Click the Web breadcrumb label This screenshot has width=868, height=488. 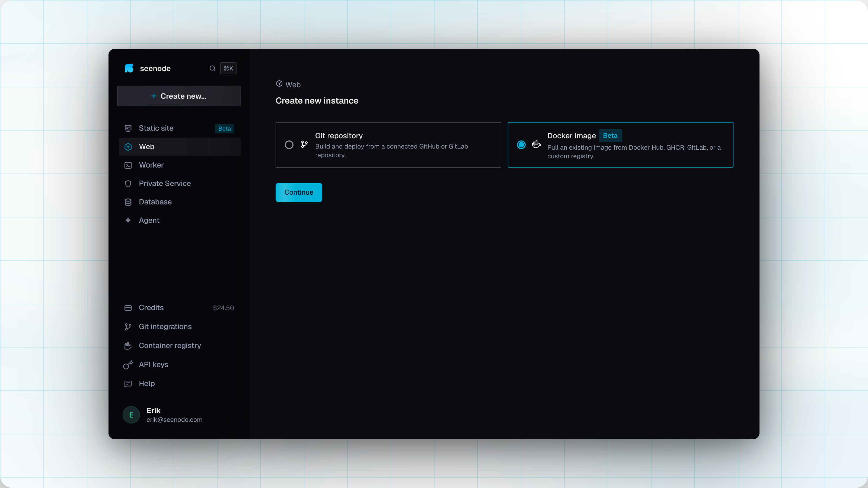293,85
